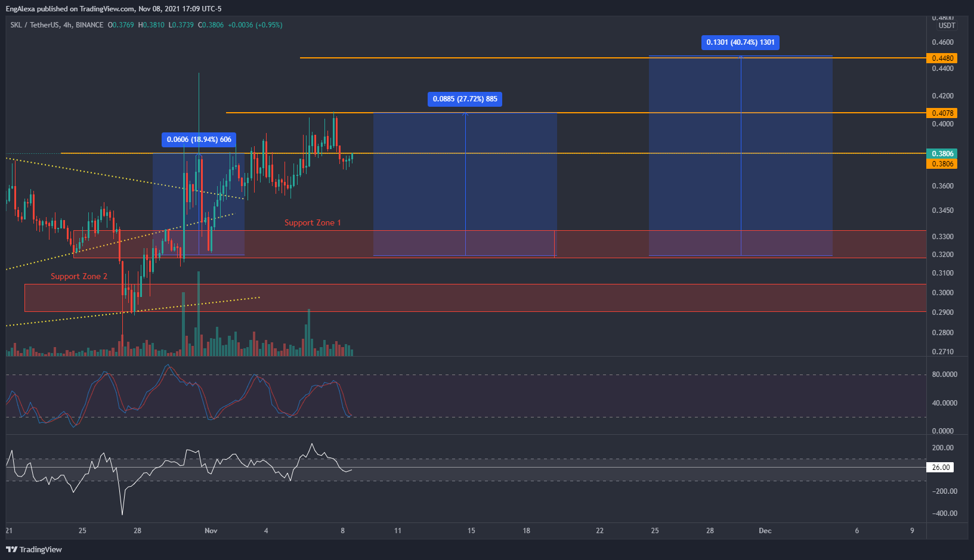This screenshot has width=974, height=560.
Task: Click the 0.0885 (27.72%) measurement label
Action: [x=465, y=99]
